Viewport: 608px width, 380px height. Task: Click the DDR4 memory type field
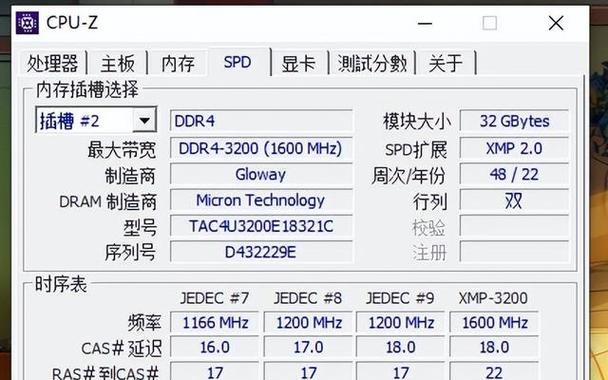click(x=261, y=121)
